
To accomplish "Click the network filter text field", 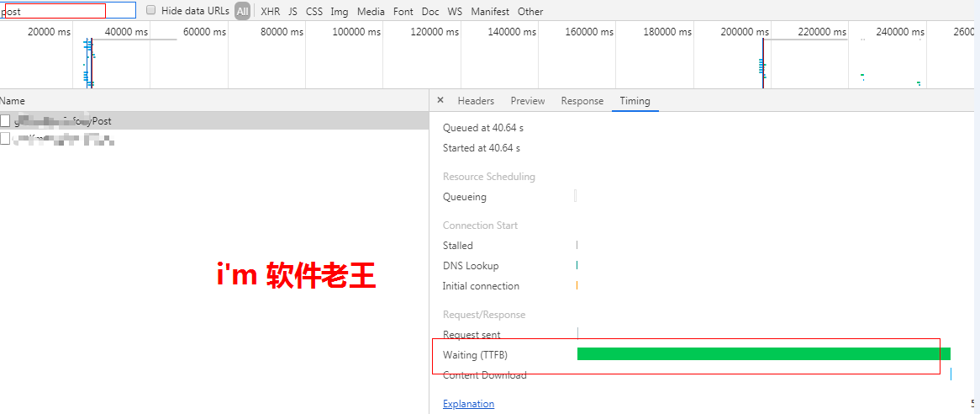I will pyautogui.click(x=67, y=11).
